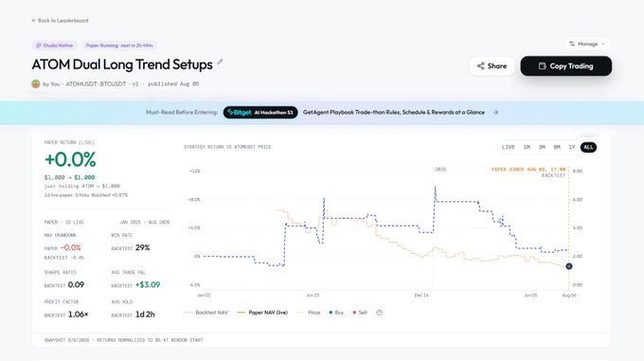Open GetAgent Playbook Trade-thon rules link
Viewport: 644px width, 361px height.
click(394, 113)
